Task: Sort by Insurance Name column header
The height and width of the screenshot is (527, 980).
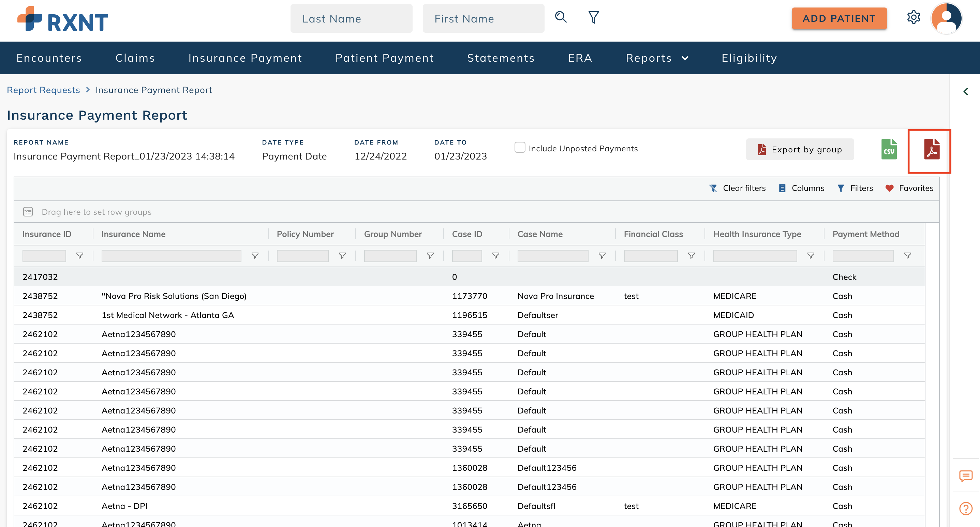Action: point(133,234)
